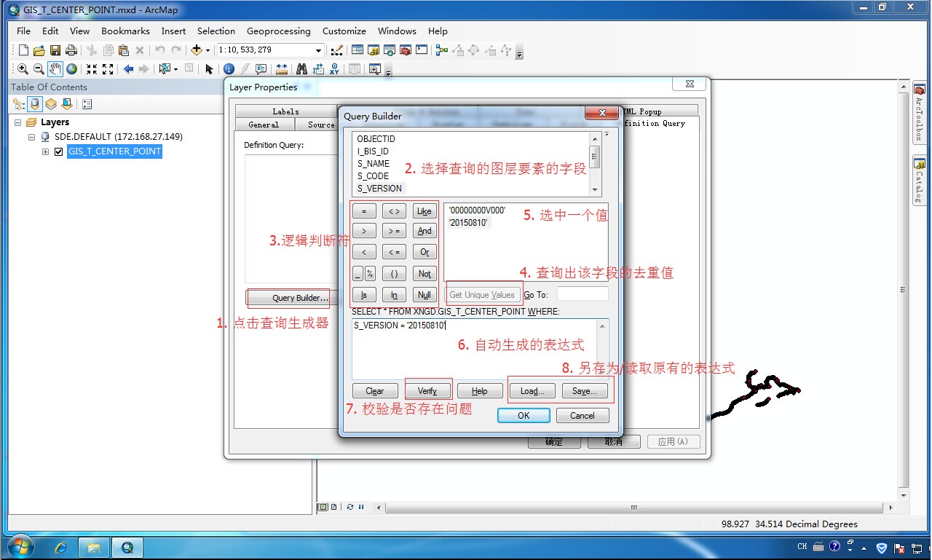Click the Fixed Zoom Out icon
The width and height of the screenshot is (932, 560).
[x=108, y=69]
